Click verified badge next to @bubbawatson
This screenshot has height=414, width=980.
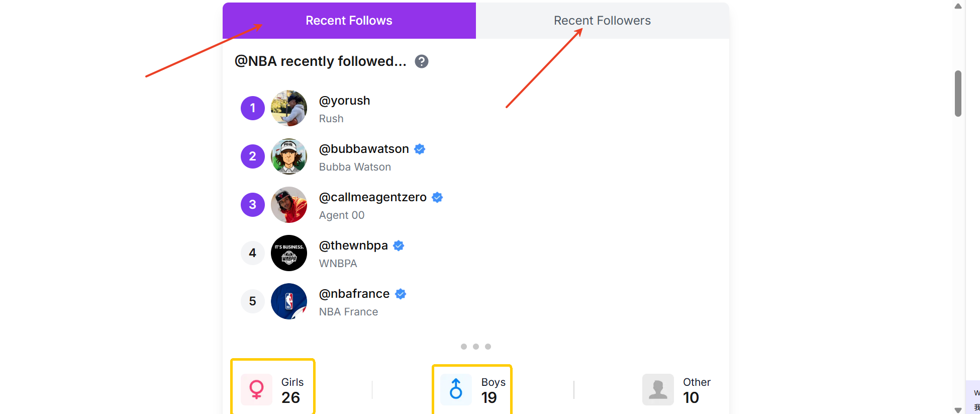point(420,149)
